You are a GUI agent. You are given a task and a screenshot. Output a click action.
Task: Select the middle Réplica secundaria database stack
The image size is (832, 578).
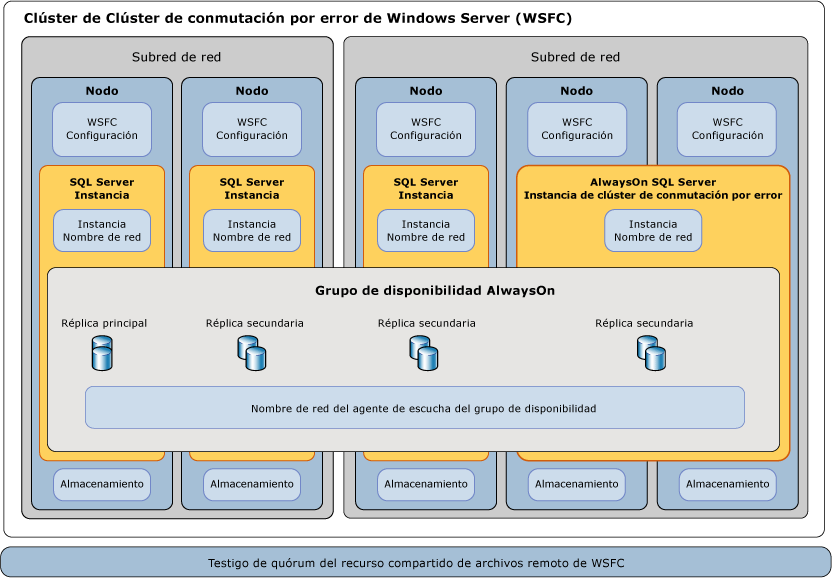tap(424, 353)
